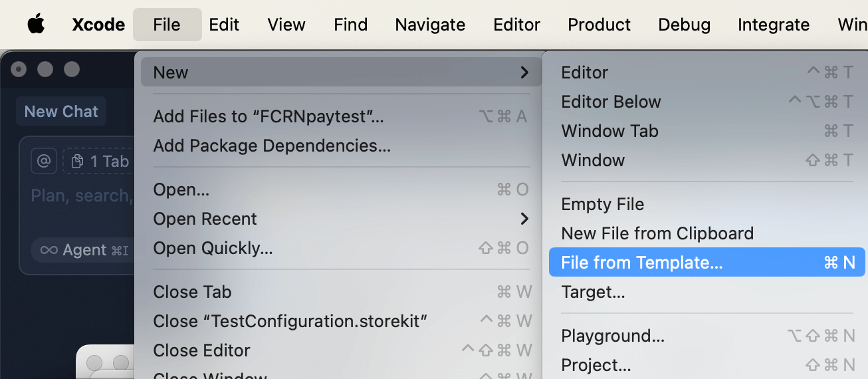
Task: Open the Debug menu
Action: pos(685,25)
